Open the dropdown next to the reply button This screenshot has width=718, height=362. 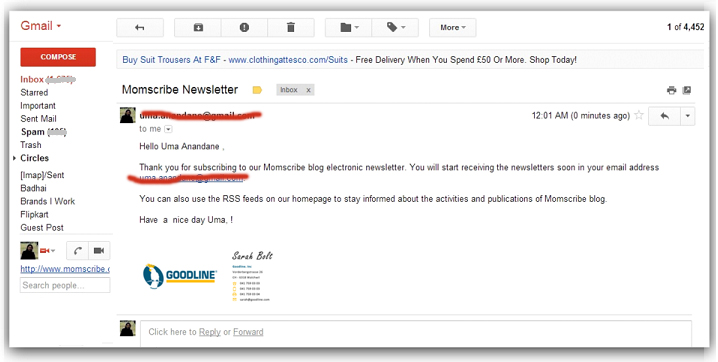click(x=687, y=116)
